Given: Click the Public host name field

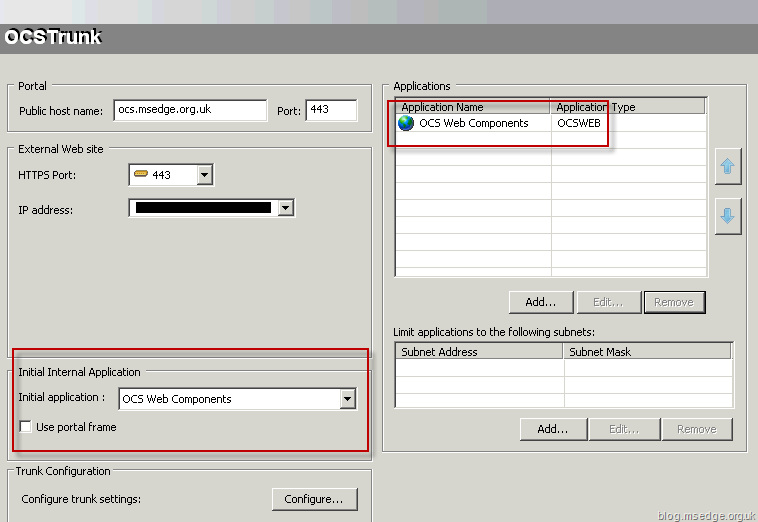Looking at the screenshot, I should pyautogui.click(x=190, y=110).
